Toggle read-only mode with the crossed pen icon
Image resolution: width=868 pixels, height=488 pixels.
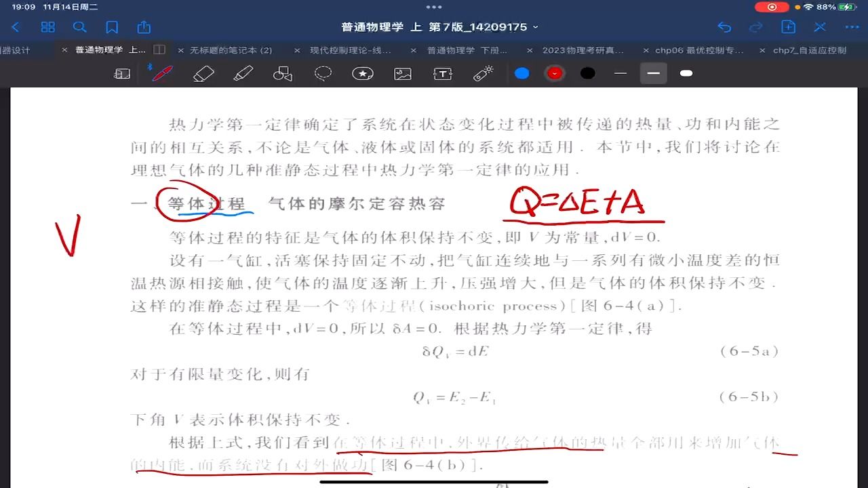(x=820, y=27)
